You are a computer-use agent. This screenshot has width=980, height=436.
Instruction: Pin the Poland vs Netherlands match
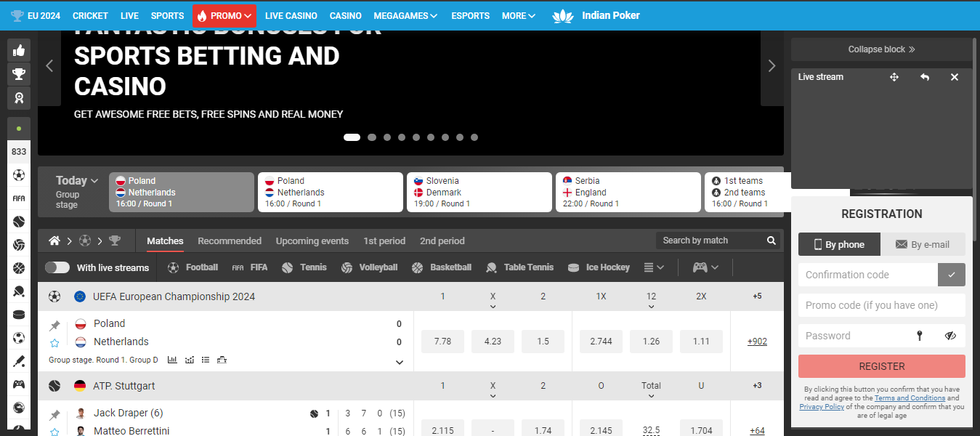click(x=54, y=326)
